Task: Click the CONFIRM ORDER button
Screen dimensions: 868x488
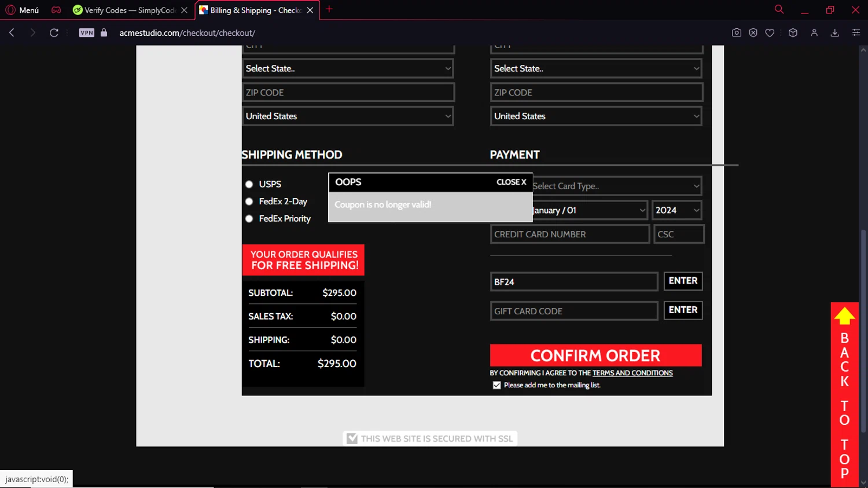Action: coord(595,355)
